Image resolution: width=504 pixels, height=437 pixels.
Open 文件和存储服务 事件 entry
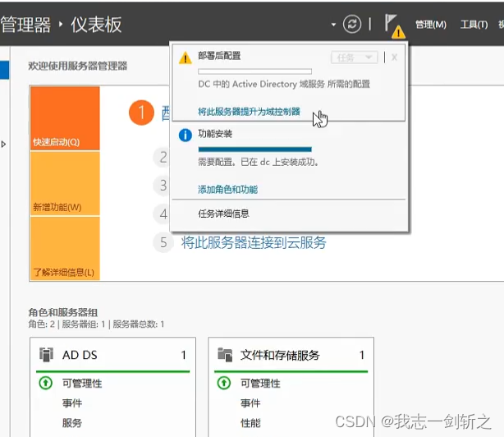250,403
